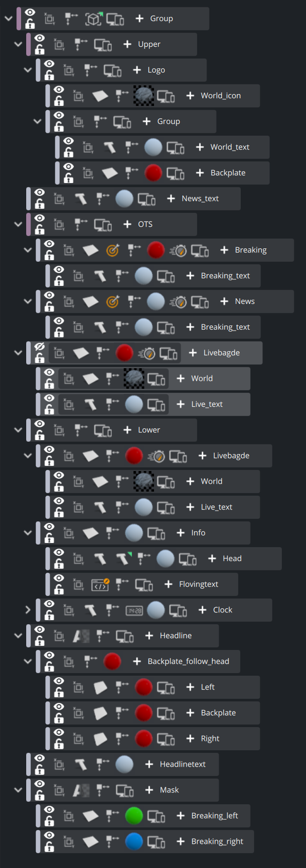
Task: Toggle visibility of the Upper container
Action: click(40, 39)
